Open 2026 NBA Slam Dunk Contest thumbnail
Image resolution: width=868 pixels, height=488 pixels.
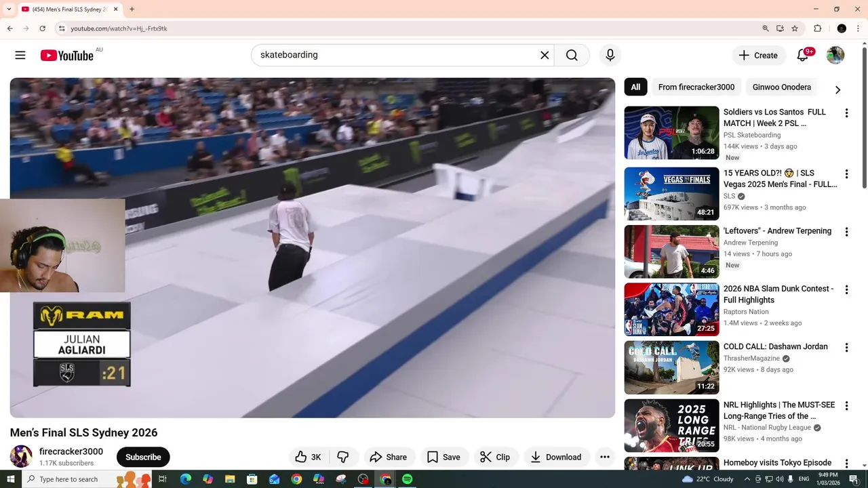coord(671,309)
